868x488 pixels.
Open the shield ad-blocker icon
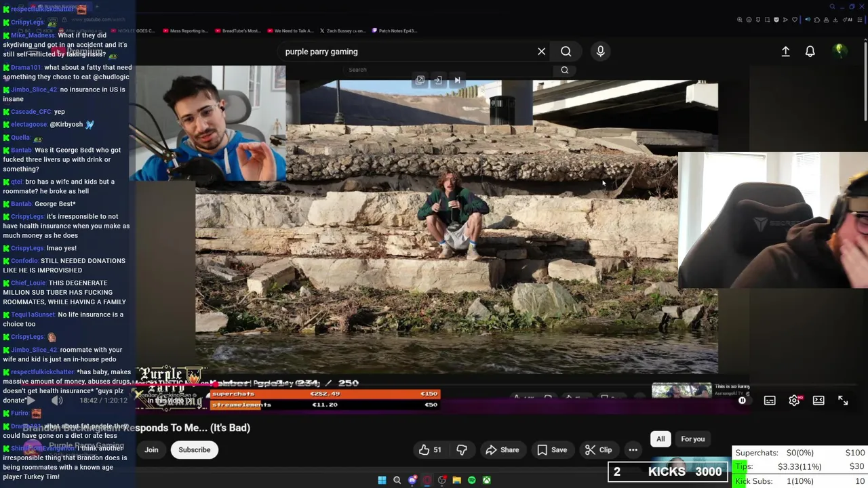tap(776, 20)
